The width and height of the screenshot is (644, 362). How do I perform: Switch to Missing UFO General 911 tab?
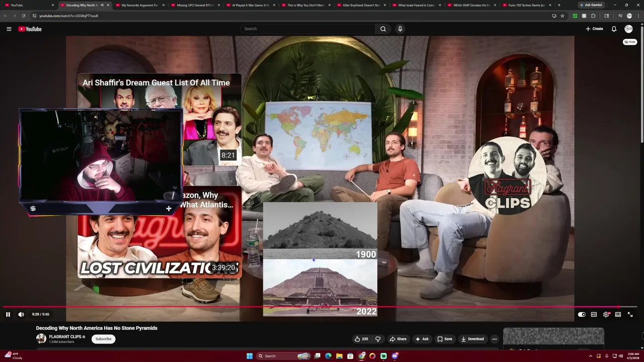(x=195, y=5)
